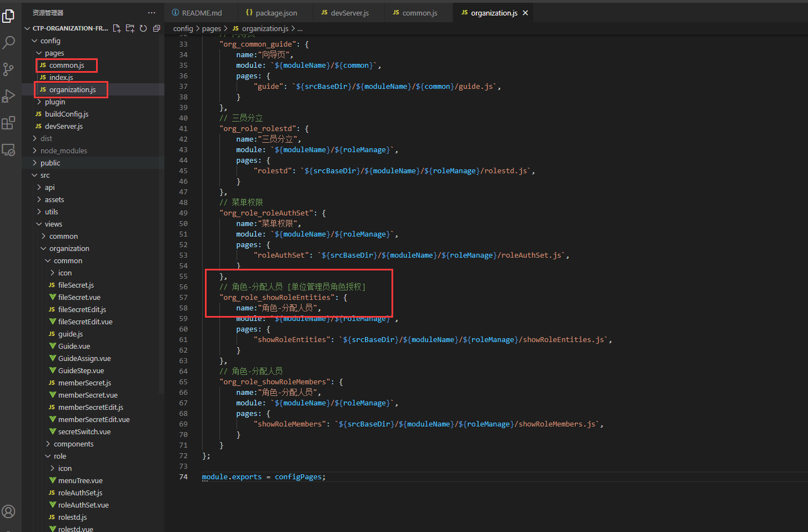The height and width of the screenshot is (532, 808).
Task: Click the pages breadcrumb segment
Action: (211, 29)
